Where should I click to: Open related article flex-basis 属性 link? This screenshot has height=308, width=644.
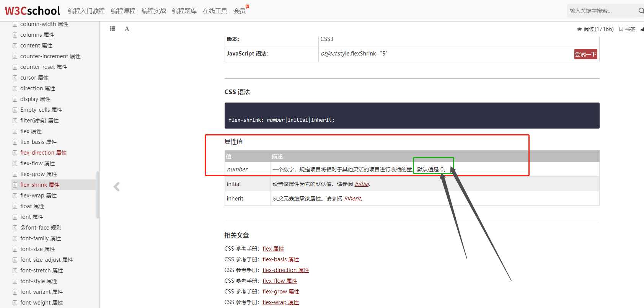pos(281,259)
